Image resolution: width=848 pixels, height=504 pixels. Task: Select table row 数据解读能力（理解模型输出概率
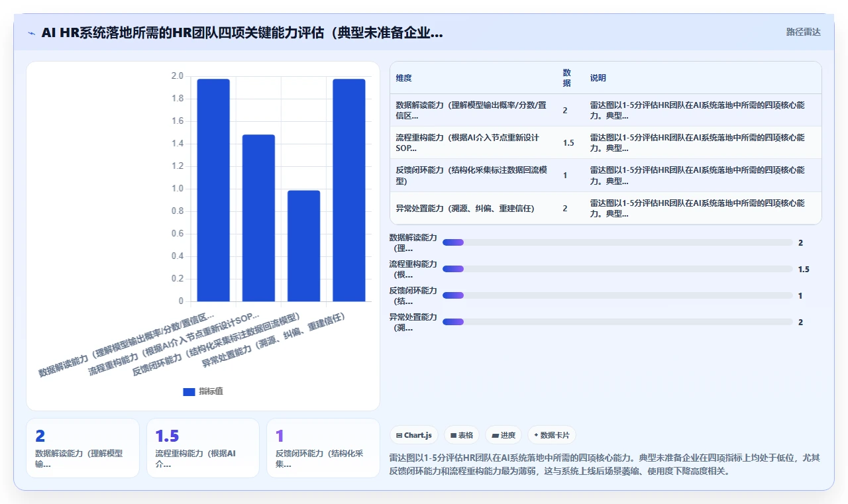(x=606, y=110)
